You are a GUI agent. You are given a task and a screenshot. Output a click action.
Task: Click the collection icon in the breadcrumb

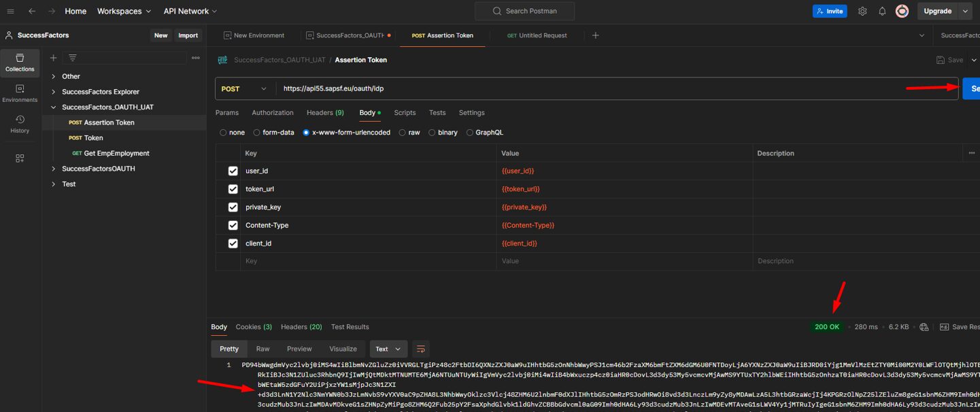222,60
